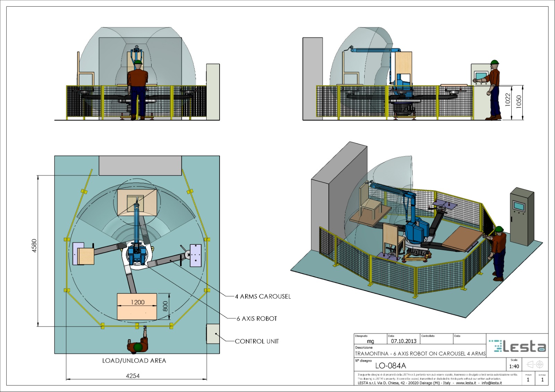Click the 1200 table dimension
Image resolution: width=555 pixels, height=392 pixels.
pos(138,302)
